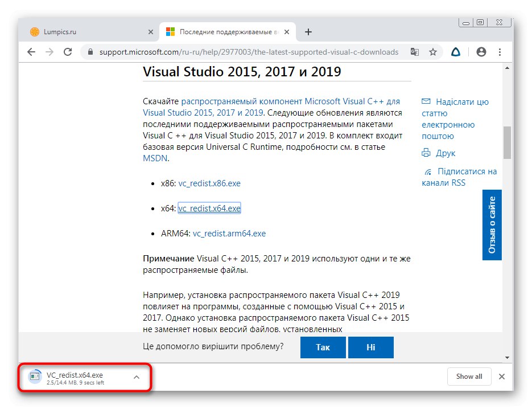Switch to the Lumpics.ru tab

(x=85, y=32)
